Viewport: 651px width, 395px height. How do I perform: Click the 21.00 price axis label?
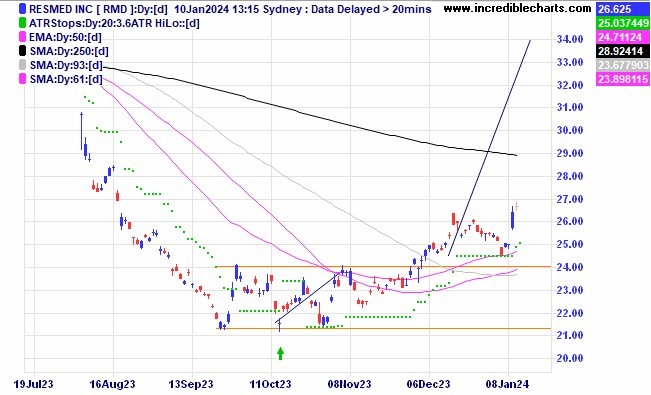pos(570,335)
